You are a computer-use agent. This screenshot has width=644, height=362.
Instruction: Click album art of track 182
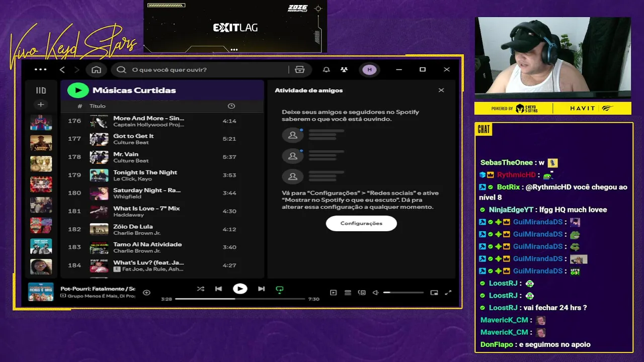click(99, 229)
